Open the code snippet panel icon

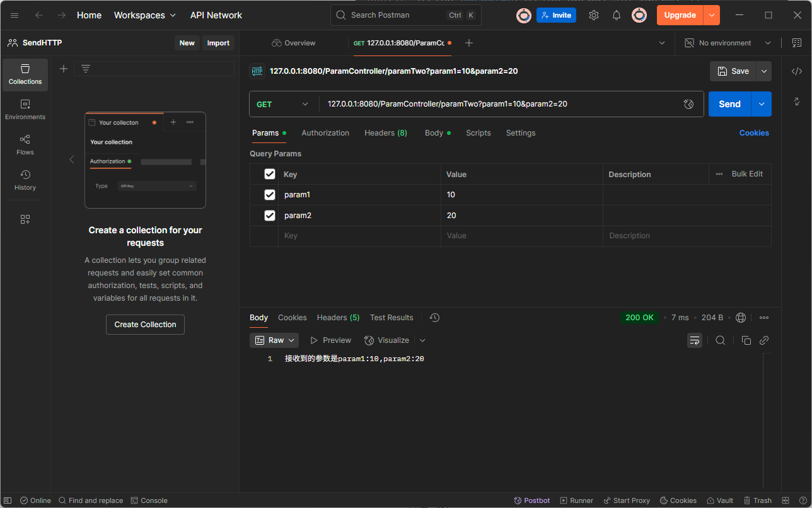797,71
